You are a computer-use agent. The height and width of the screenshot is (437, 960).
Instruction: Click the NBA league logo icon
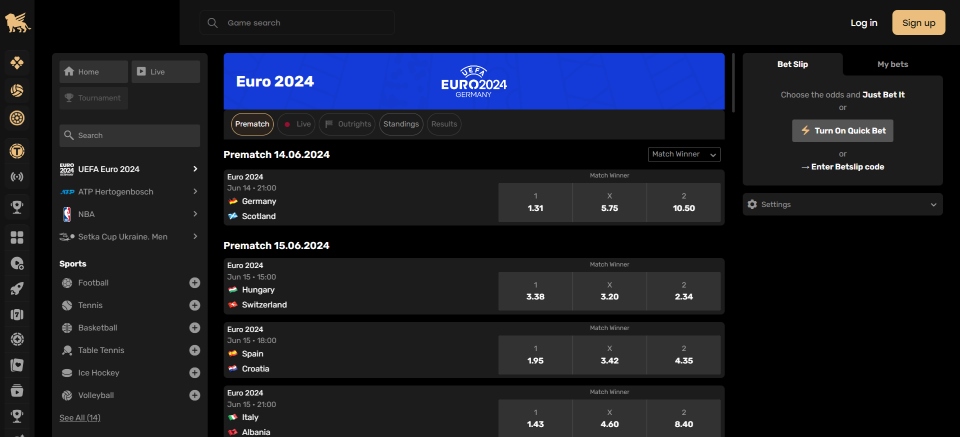tap(67, 214)
